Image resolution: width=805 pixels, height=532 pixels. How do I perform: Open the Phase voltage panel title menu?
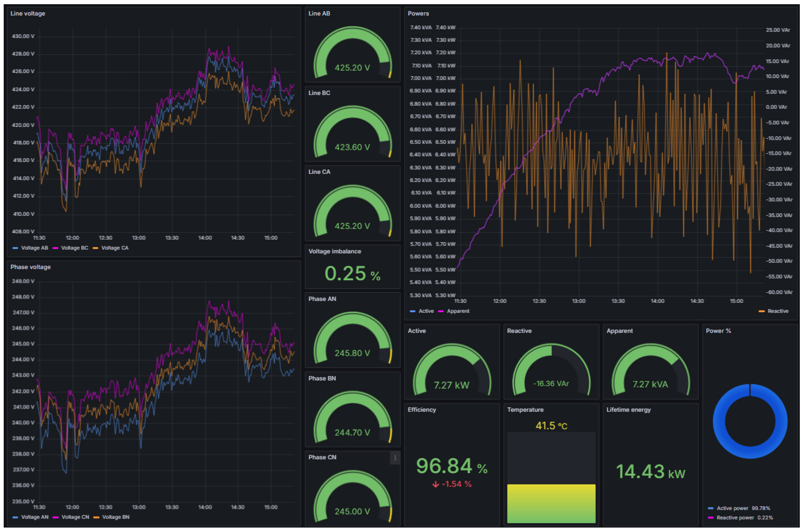point(30,267)
